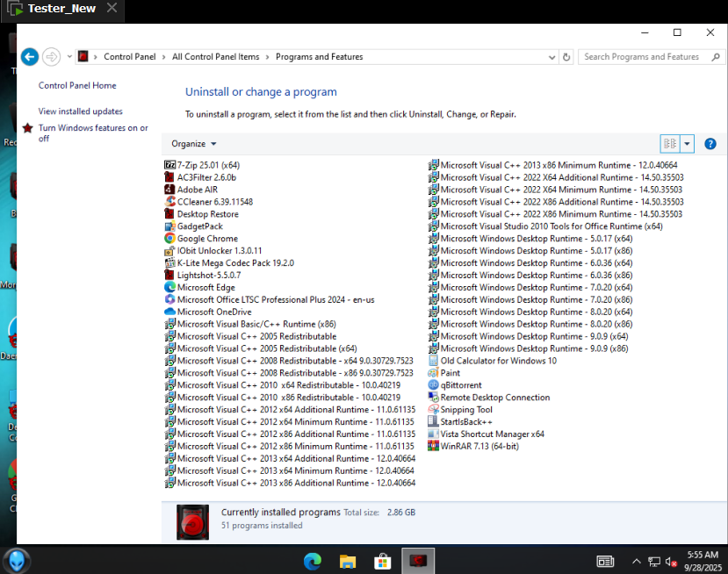This screenshot has height=574, width=728.
Task: Select Microsoft Windows Desktop Runtime 5.0.17 (x86)
Action: click(530, 250)
